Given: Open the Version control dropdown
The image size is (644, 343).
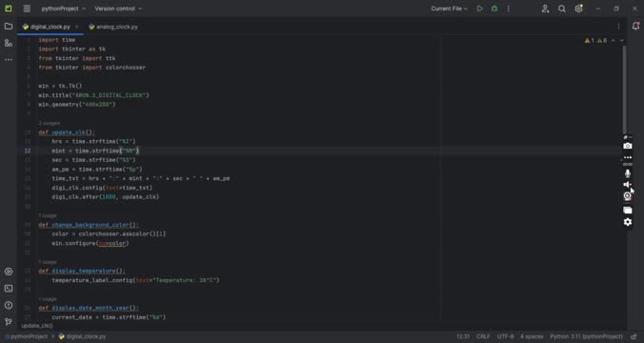Looking at the screenshot, I should coord(118,9).
